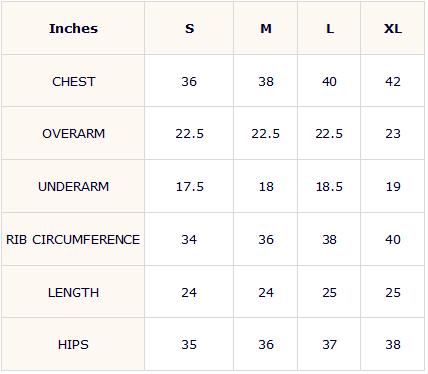Click the HIPS row label
428x374 pixels.
pyautogui.click(x=73, y=344)
